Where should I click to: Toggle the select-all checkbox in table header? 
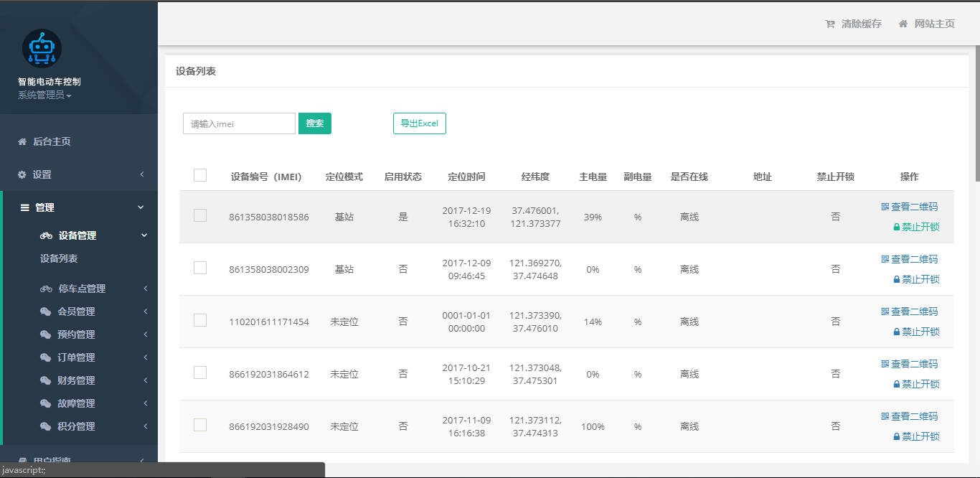pyautogui.click(x=200, y=175)
